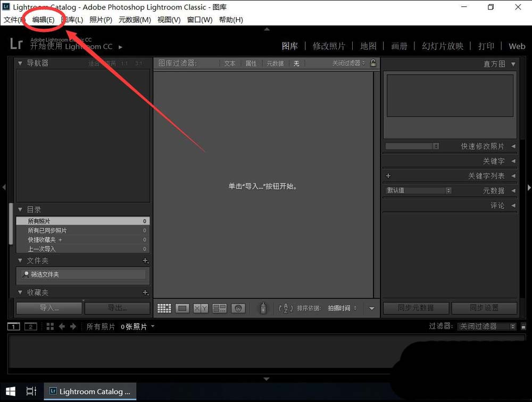Open filmstrip 关闭过滤器 filter dropdown
This screenshot has height=402, width=532.
[x=487, y=326]
